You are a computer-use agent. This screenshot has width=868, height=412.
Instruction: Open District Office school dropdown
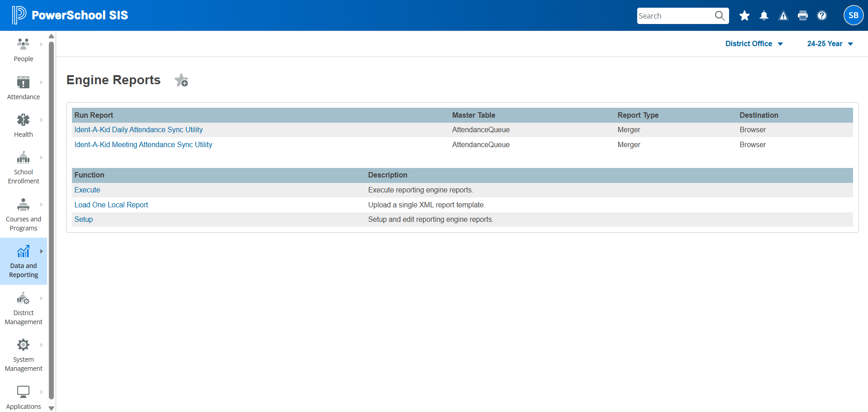[x=754, y=44]
